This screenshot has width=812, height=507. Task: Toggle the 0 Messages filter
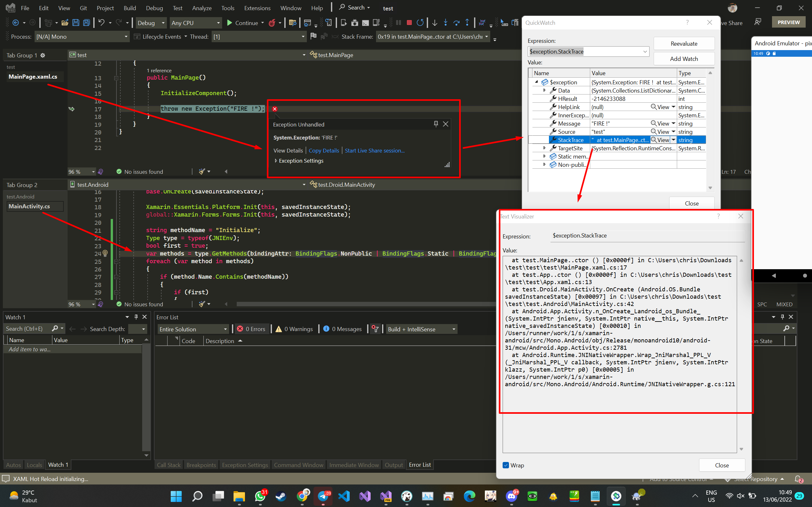[x=343, y=329]
